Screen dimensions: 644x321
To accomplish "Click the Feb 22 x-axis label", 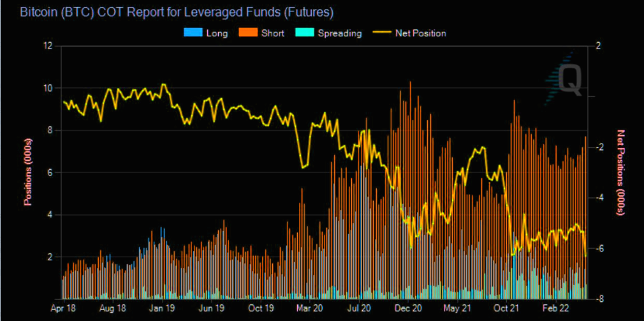I will coord(557,308).
